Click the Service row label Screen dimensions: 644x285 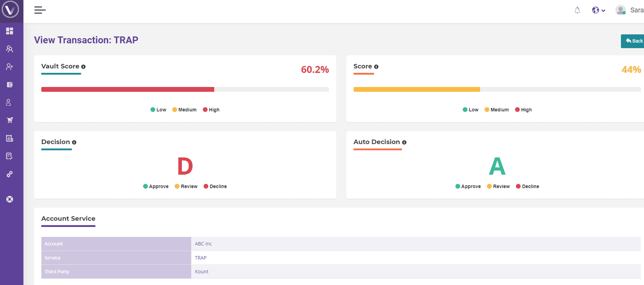click(x=52, y=258)
